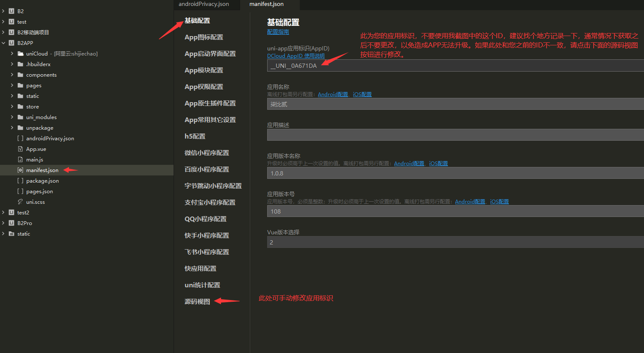The height and width of the screenshot is (353, 644).
Task: Click the uni.scss file icon
Action: [20, 202]
